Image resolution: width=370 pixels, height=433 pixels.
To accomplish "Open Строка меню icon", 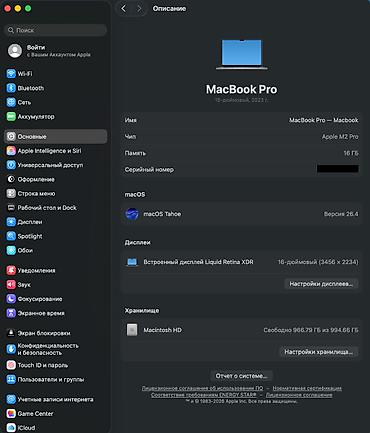I will [11, 193].
